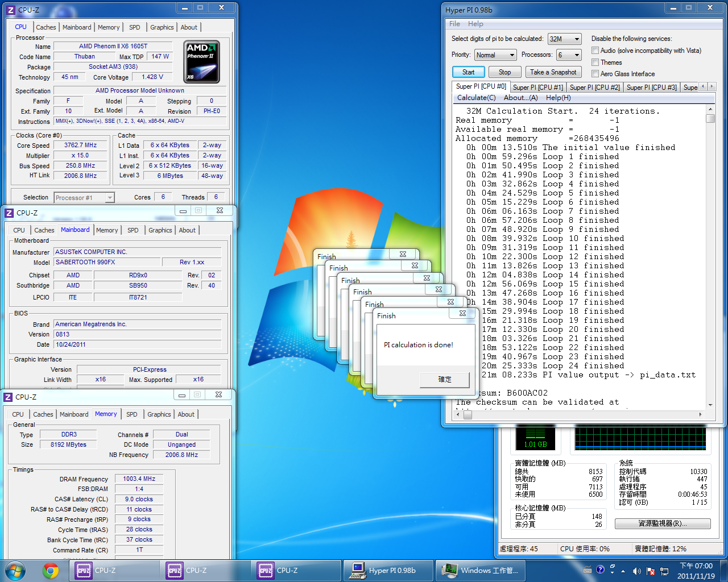Click the first CPU-Z taskbar button

(x=114, y=571)
